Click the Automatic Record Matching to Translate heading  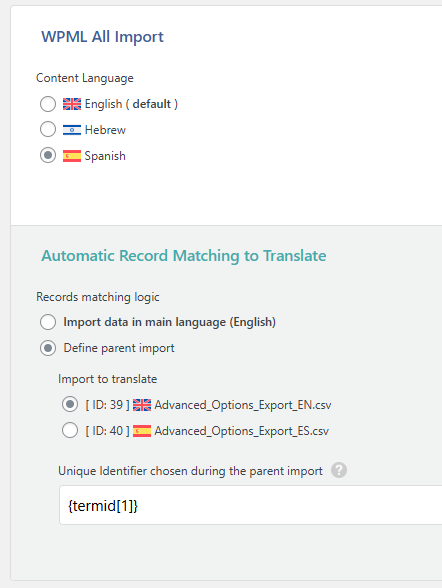pos(184,256)
